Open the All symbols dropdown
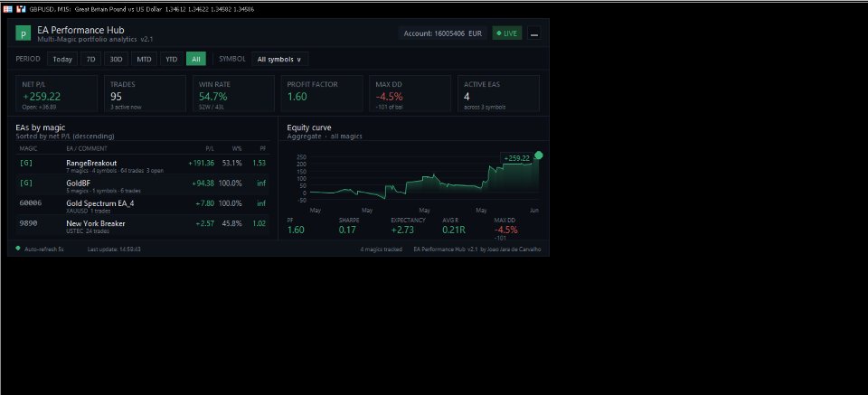The height and width of the screenshot is (395, 868). point(279,59)
